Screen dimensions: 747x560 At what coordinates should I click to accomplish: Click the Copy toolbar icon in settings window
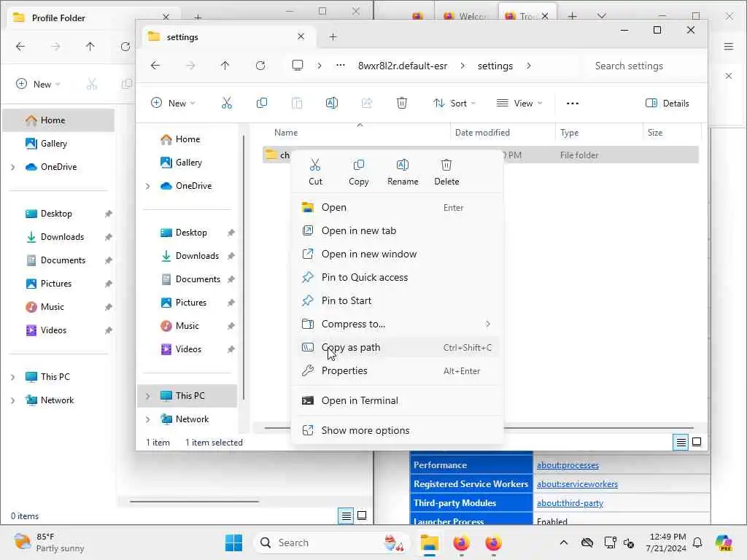[262, 104]
